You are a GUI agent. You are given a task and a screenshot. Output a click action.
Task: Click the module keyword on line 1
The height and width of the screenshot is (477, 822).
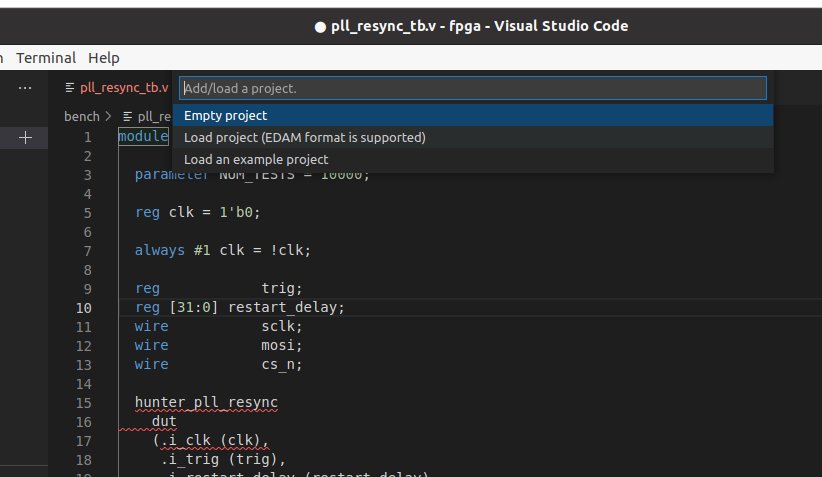click(x=143, y=136)
